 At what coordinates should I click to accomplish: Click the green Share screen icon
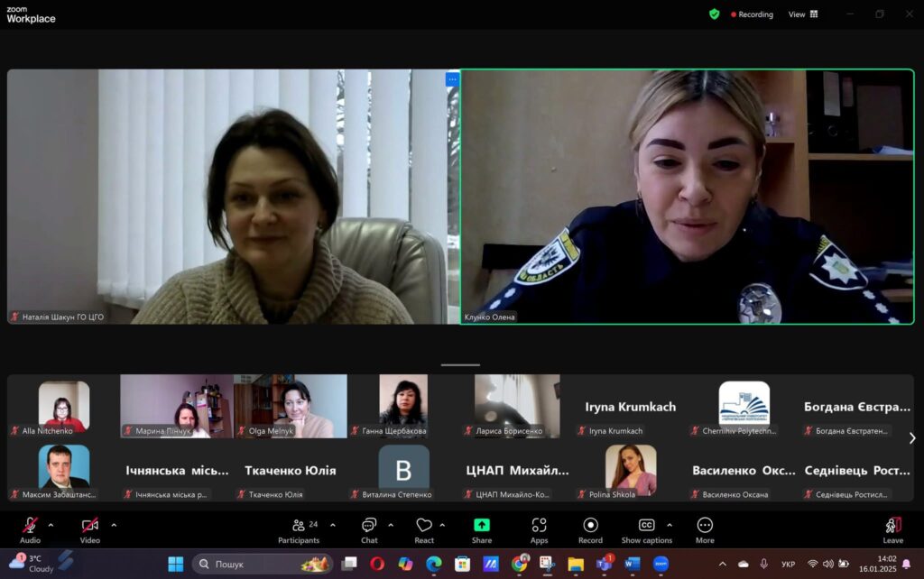coord(482,526)
